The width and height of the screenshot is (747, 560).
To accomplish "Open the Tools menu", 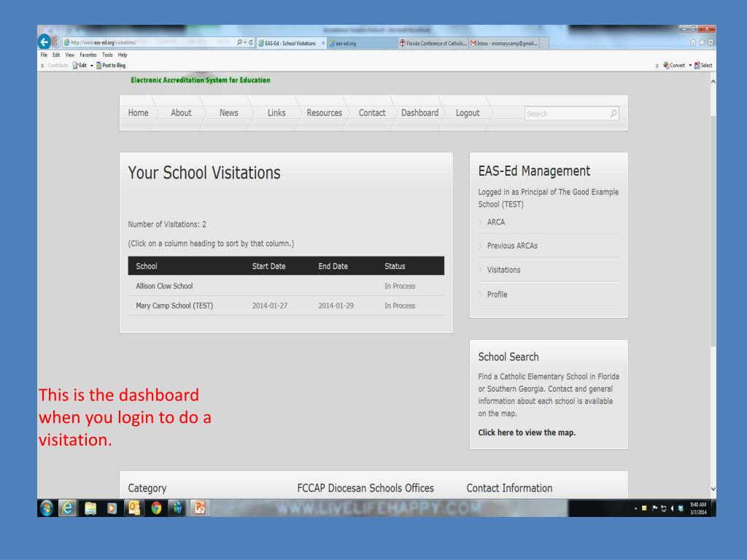I will click(107, 55).
